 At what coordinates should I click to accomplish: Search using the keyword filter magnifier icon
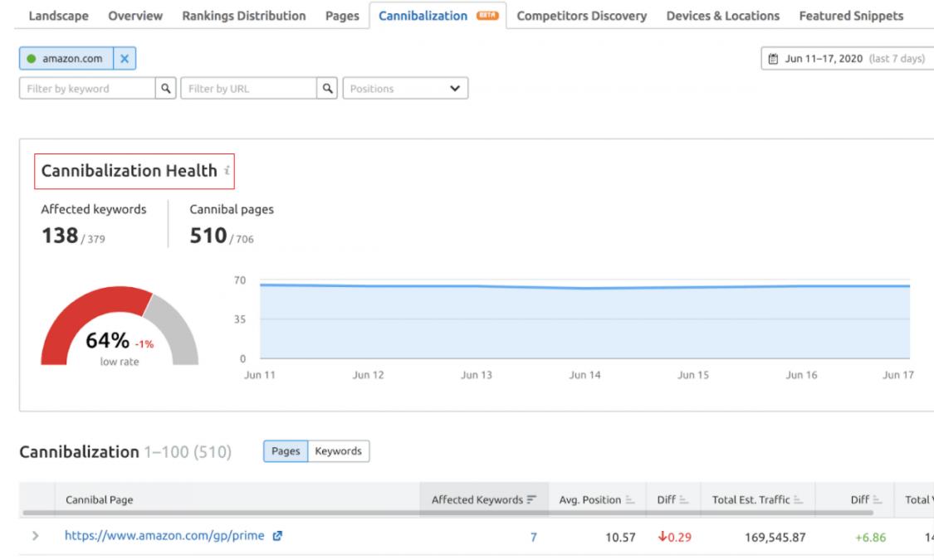point(165,88)
